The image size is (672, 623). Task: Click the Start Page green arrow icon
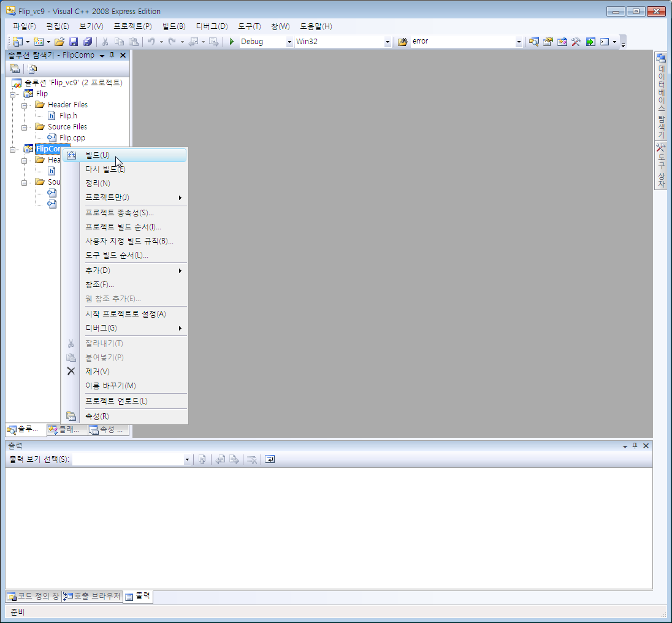(x=590, y=42)
